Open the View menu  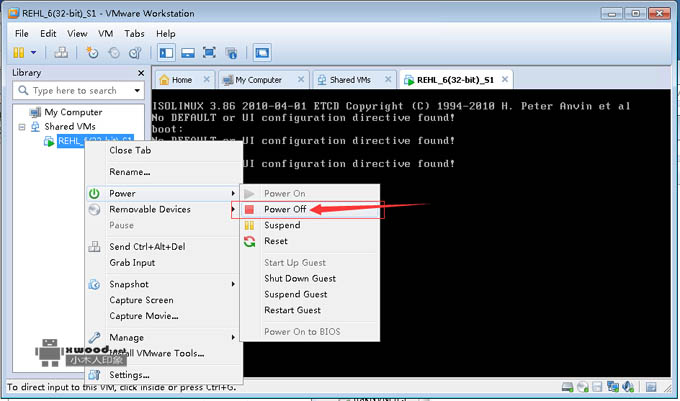pos(77,33)
